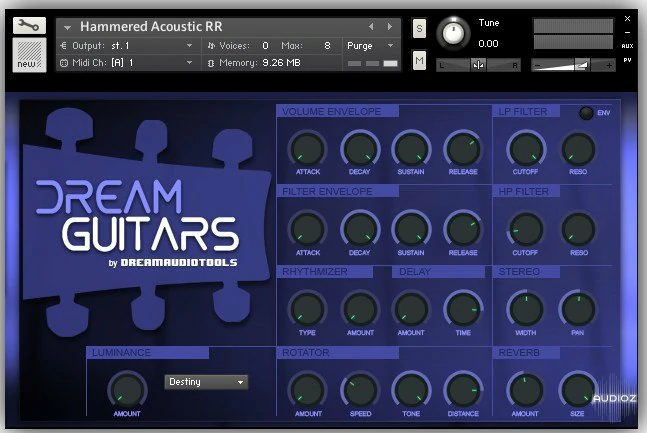The width and height of the screenshot is (647, 433).
Task: Click the Rotator AMOUNT knob
Action: tap(307, 390)
